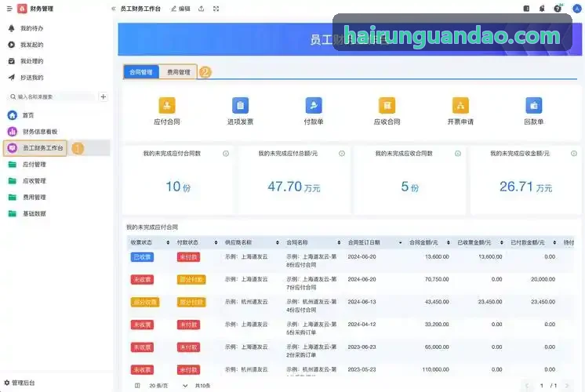This screenshot has height=392, width=585.
Task: Open the notification bell in the top right
Action: click(542, 9)
